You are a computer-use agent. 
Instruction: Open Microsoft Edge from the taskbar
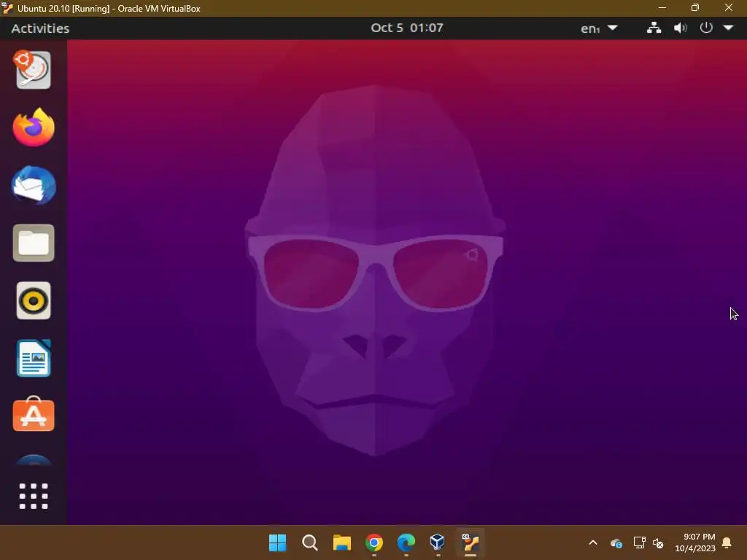coord(406,542)
